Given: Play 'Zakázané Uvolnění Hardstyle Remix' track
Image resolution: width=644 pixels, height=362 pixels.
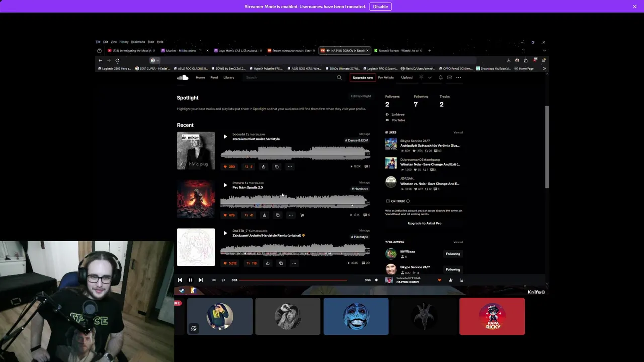Looking at the screenshot, I should [225, 233].
